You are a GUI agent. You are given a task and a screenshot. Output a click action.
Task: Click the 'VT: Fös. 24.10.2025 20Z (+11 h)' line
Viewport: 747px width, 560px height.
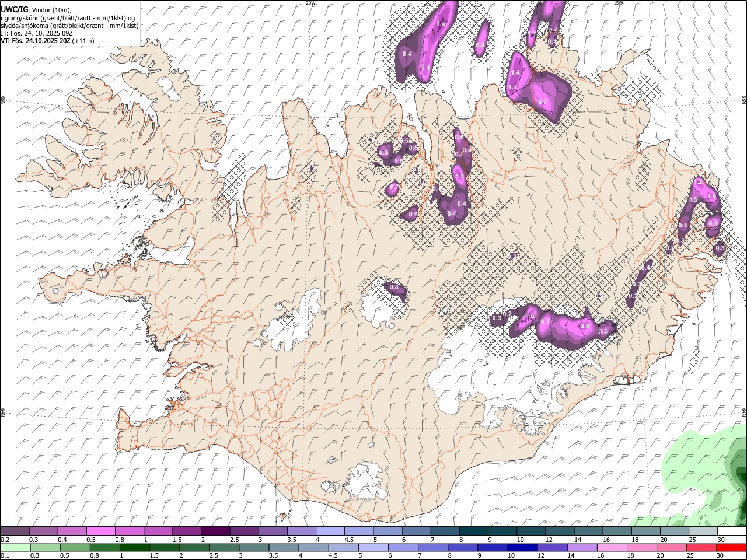click(47, 41)
